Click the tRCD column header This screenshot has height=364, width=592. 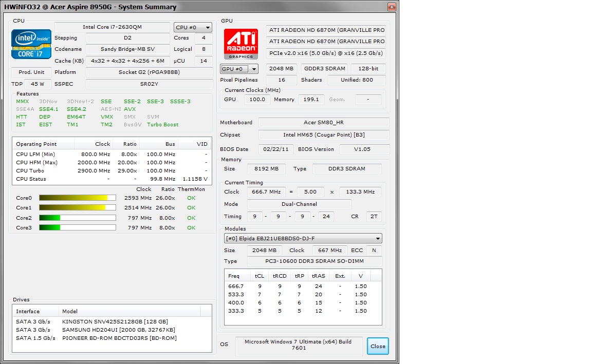point(280,276)
